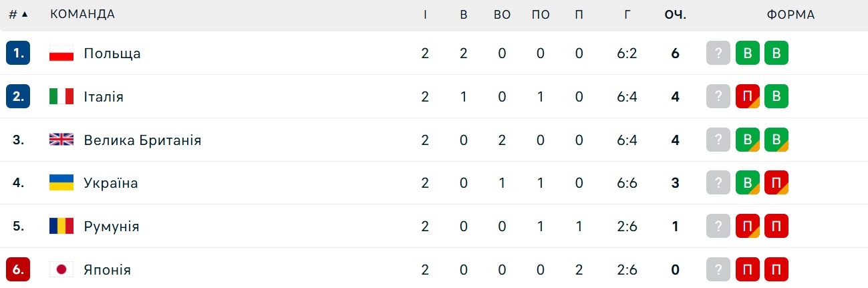Open the Польща team link
This screenshot has width=868, height=288.
(x=112, y=53)
